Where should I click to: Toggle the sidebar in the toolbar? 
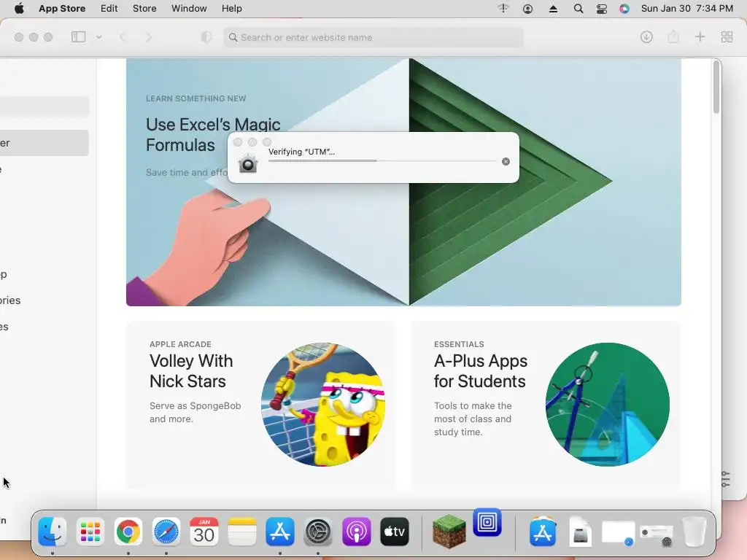[78, 37]
